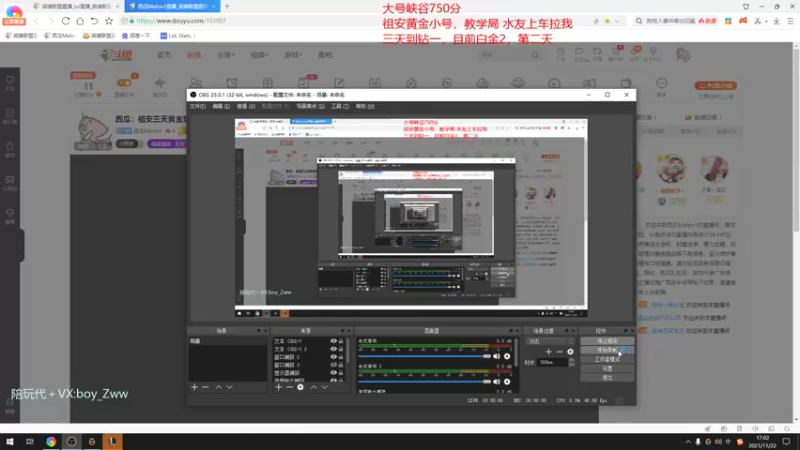The image size is (800, 450).
Task: Open OBS 场景集合(S) menu
Action: pos(310,106)
